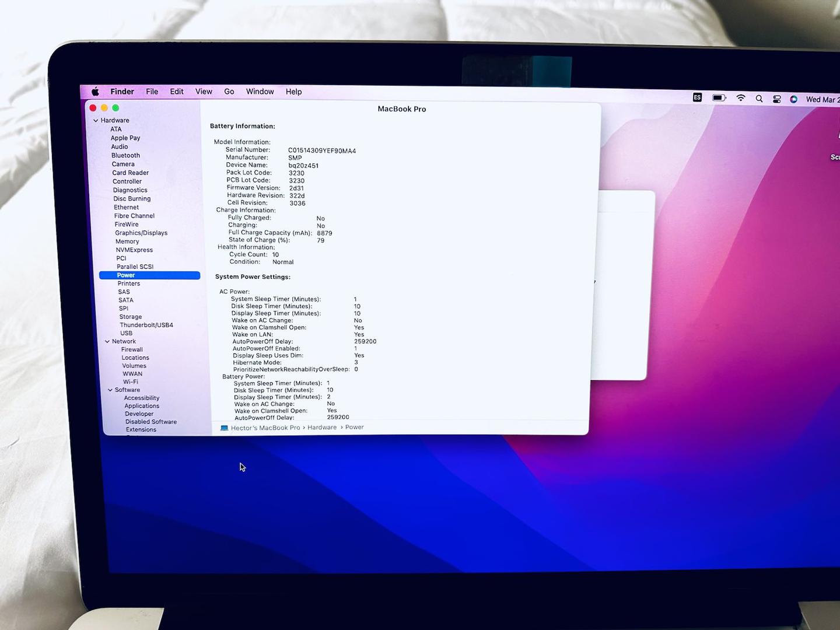The image size is (840, 630).
Task: Select Ethernet in the sidebar
Action: click(127, 207)
